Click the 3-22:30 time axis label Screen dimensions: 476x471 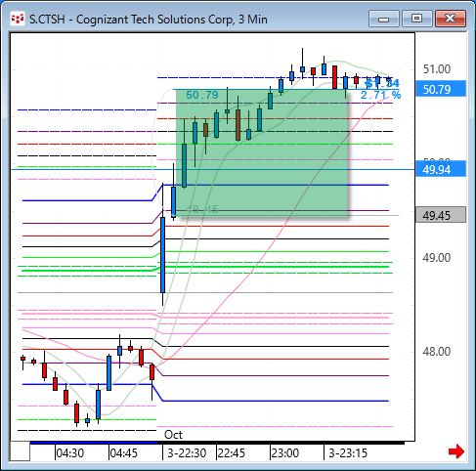point(187,453)
